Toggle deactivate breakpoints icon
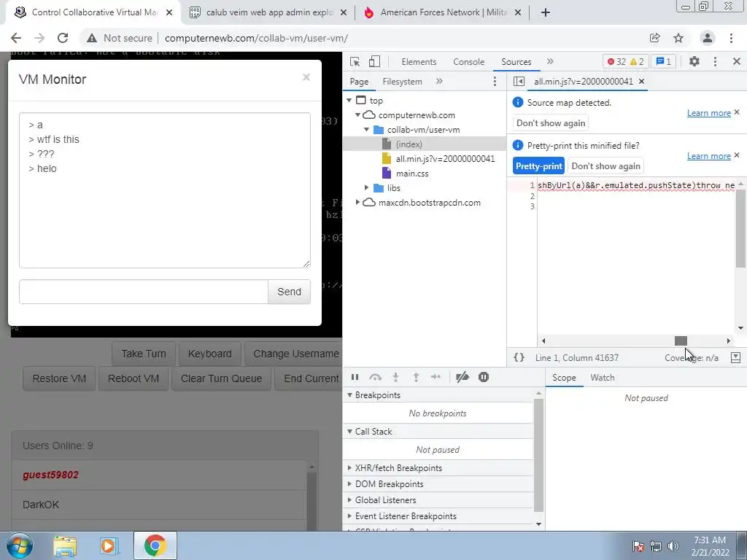The height and width of the screenshot is (560, 747). click(x=462, y=377)
